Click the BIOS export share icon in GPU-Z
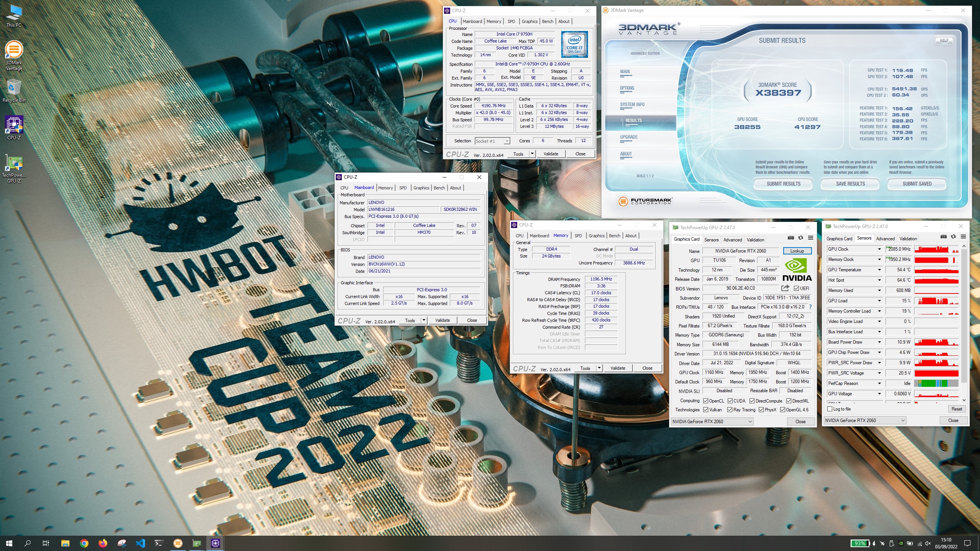Image resolution: width=980 pixels, height=551 pixels. 785,288
